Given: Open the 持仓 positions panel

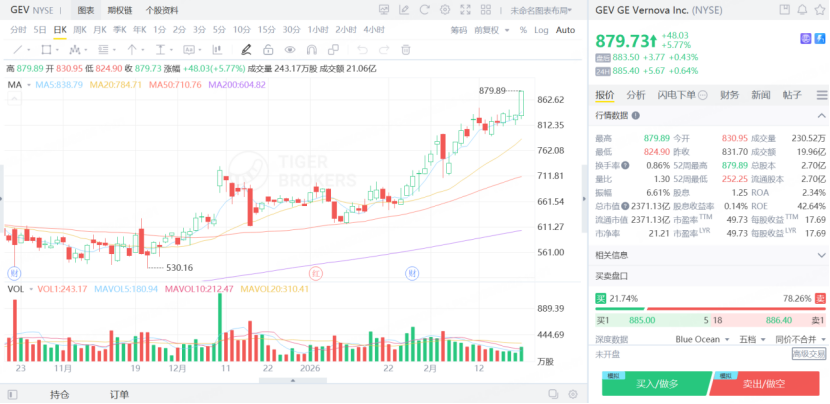Looking at the screenshot, I should click(x=59, y=394).
